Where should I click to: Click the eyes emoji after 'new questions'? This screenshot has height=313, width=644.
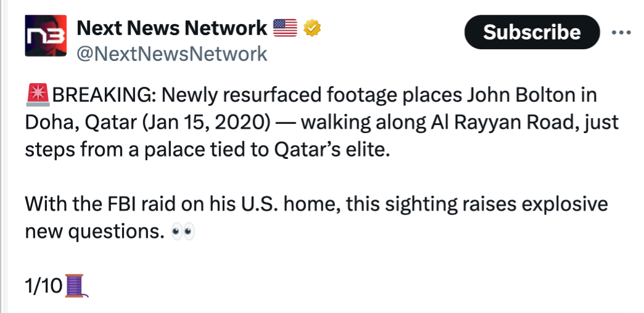[x=183, y=232]
